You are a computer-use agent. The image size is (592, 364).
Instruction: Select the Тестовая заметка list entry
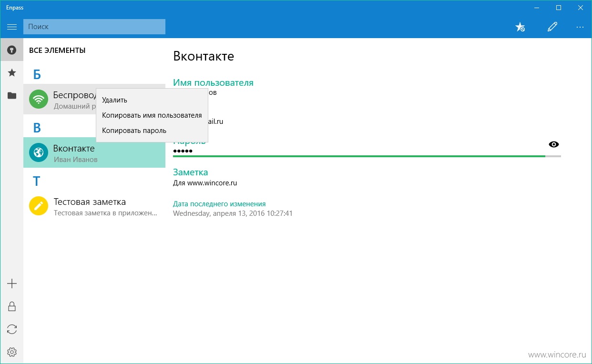pos(94,206)
